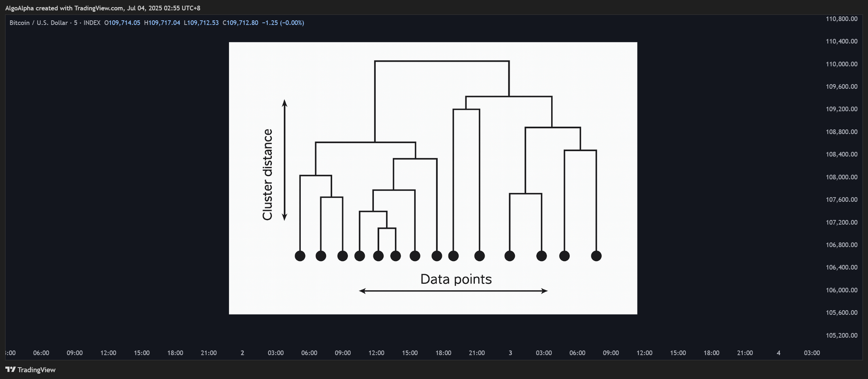Image resolution: width=868 pixels, height=379 pixels.
Task: Click the close price value C109,712.80
Action: (x=240, y=23)
